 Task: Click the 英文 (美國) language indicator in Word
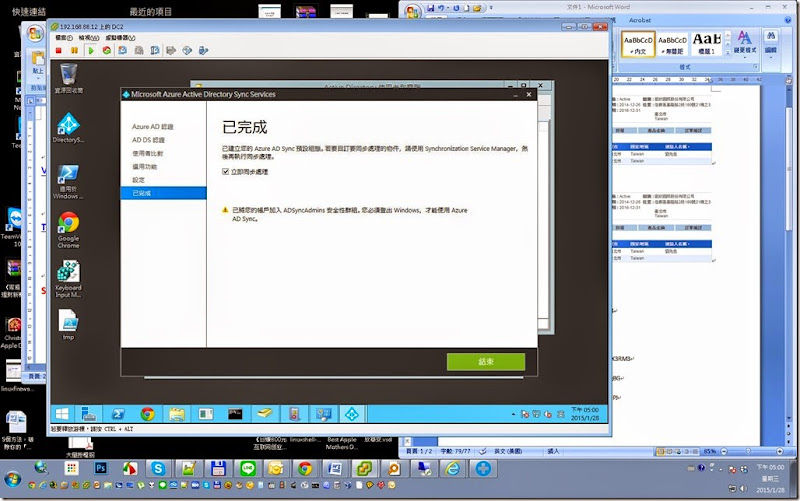(508, 452)
